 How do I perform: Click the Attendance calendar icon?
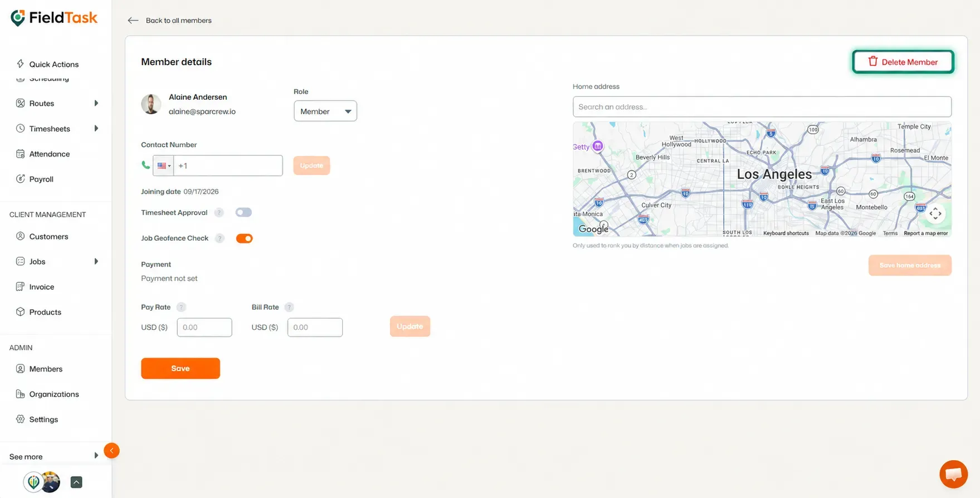pyautogui.click(x=20, y=154)
